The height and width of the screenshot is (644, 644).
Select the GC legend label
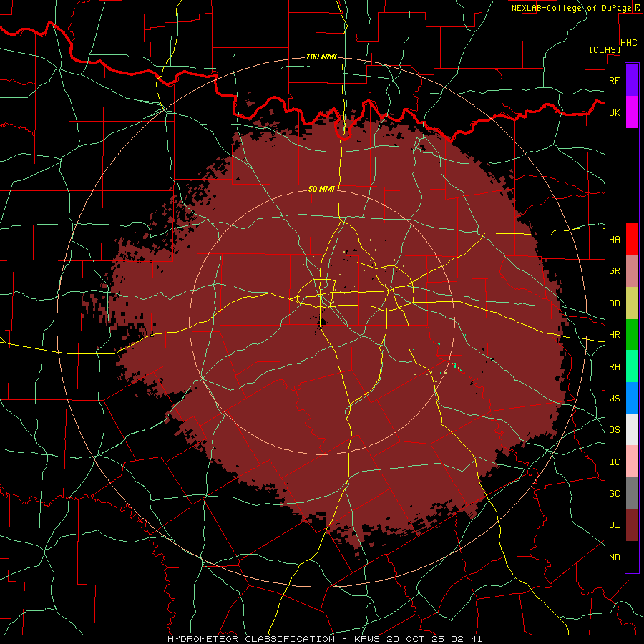click(614, 494)
